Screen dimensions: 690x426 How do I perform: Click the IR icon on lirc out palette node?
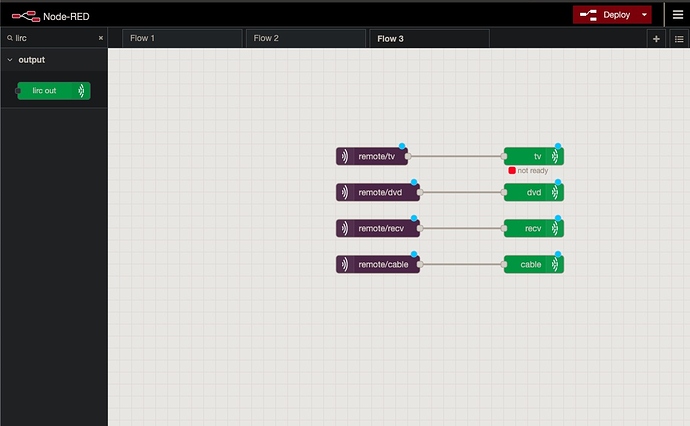[x=81, y=91]
